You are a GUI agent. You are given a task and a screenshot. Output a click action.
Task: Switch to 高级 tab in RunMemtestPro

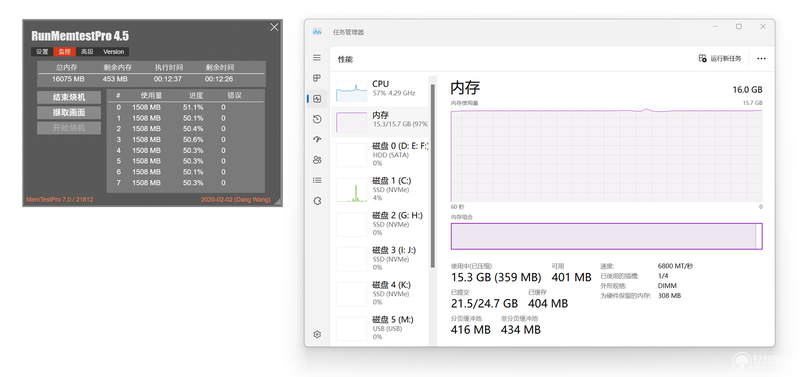[87, 52]
